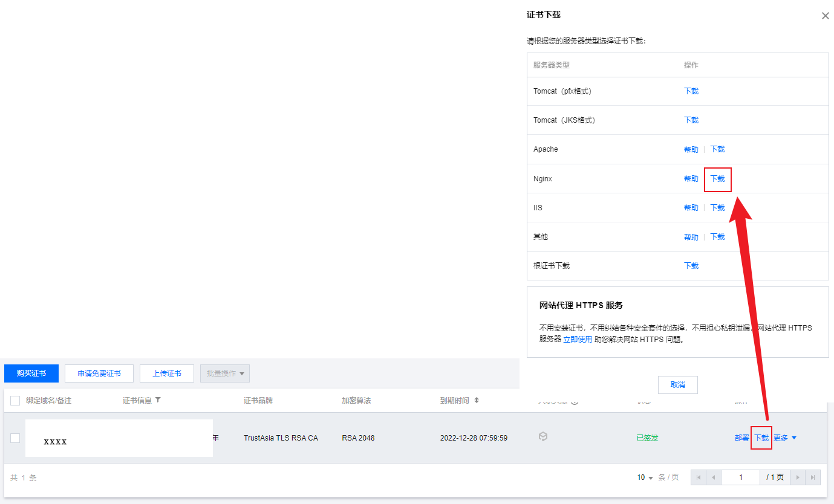This screenshot has width=834, height=504.
Task: Sort certificates by 到期时间 using sort arrows
Action: pyautogui.click(x=477, y=400)
